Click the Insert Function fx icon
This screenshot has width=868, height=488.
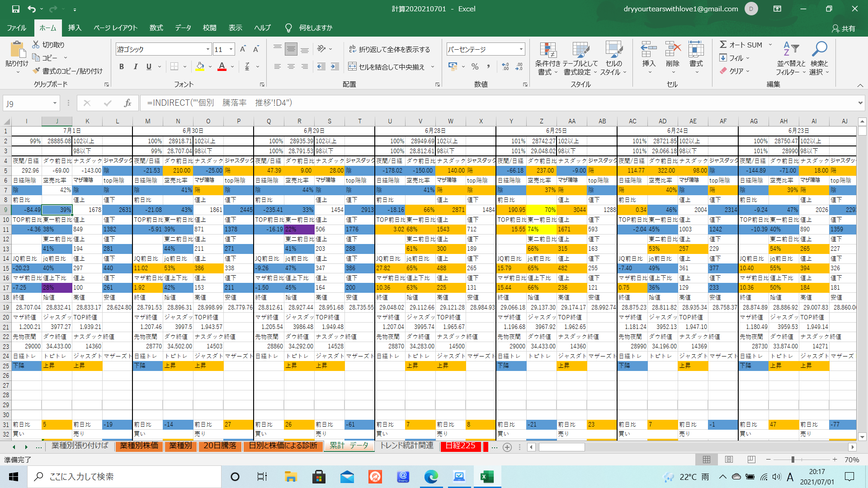[127, 103]
